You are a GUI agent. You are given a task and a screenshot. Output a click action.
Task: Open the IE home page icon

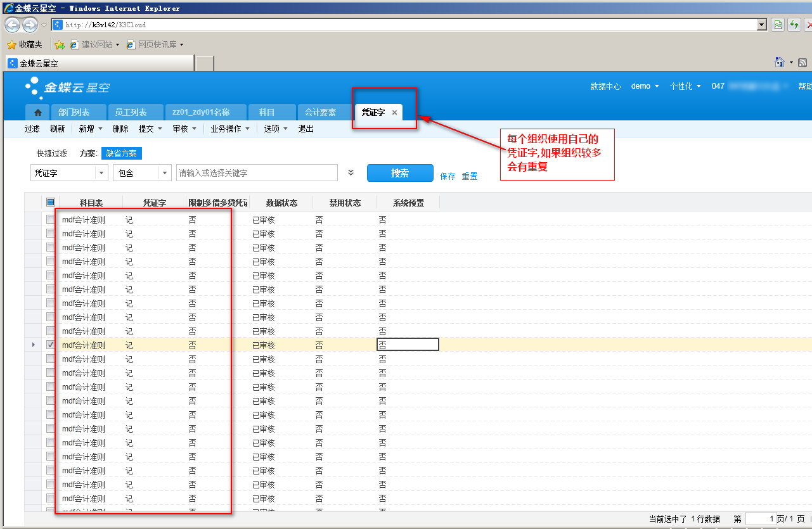(x=780, y=62)
